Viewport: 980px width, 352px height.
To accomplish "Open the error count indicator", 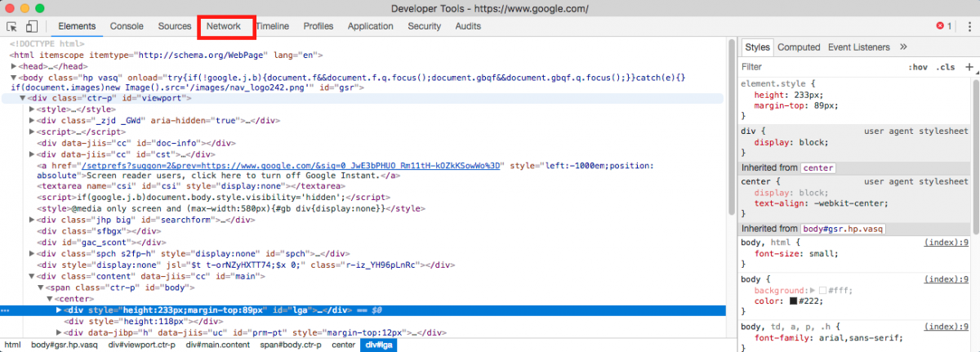I will coord(943,26).
